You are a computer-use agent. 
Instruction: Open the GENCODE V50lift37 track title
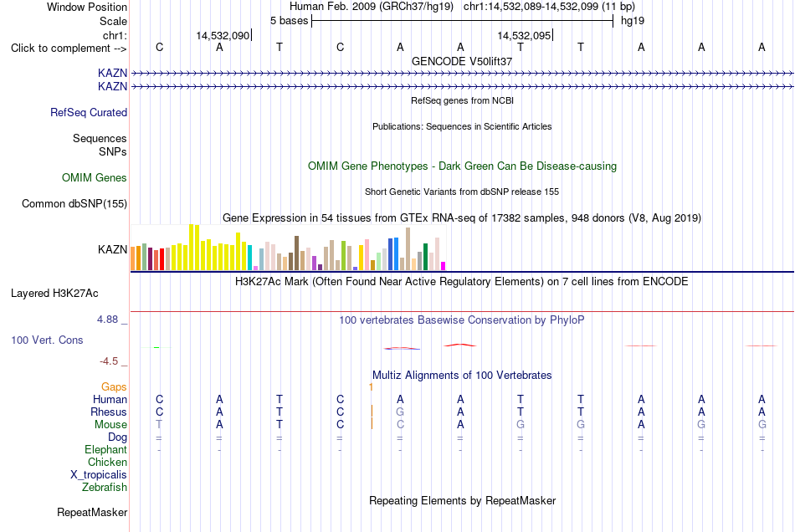click(462, 61)
